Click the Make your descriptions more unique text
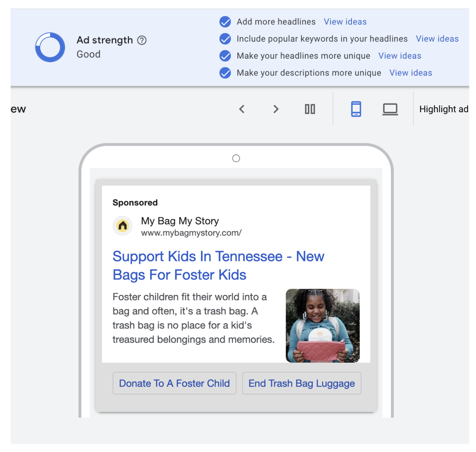Viewport: 476px width, 452px height. click(309, 73)
